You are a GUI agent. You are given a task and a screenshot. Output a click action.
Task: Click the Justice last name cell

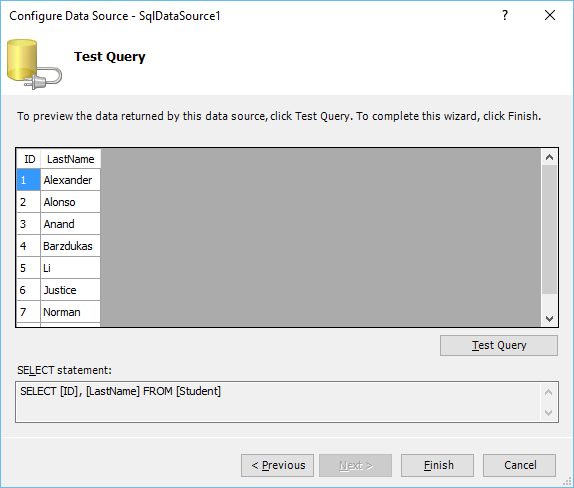70,290
